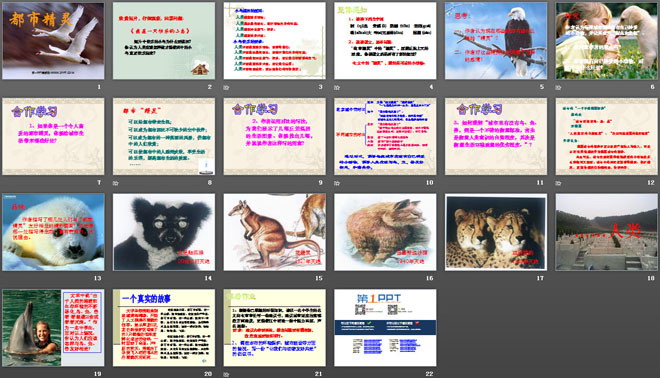
Task: Click the animation star icon under slide 3
Action: click(226, 88)
